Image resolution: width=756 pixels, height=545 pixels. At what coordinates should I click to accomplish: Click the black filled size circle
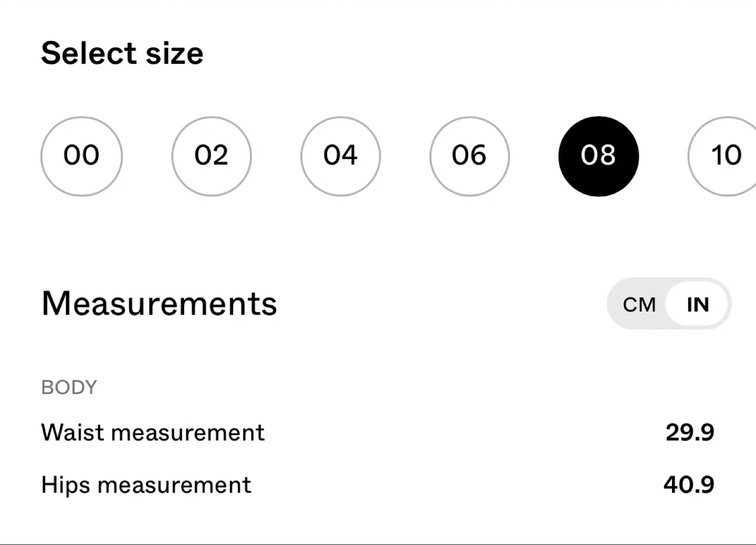(598, 156)
